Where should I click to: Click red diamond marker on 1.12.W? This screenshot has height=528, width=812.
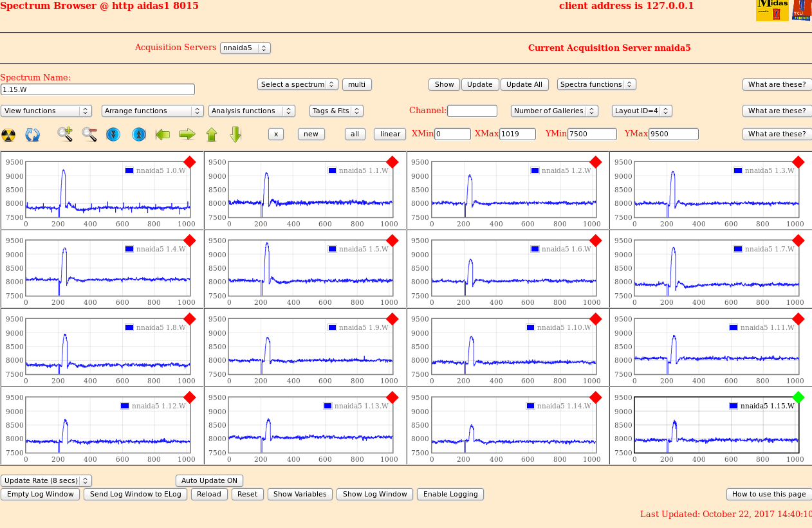189,397
